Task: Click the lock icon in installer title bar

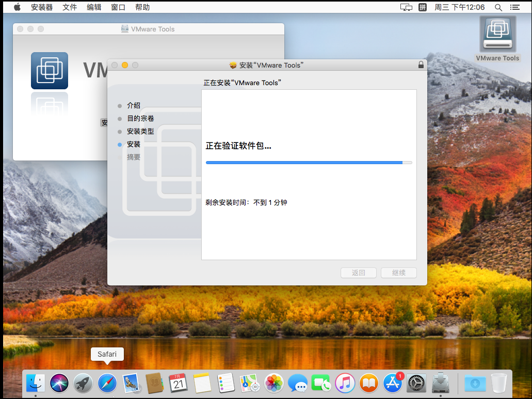Action: pos(421,65)
